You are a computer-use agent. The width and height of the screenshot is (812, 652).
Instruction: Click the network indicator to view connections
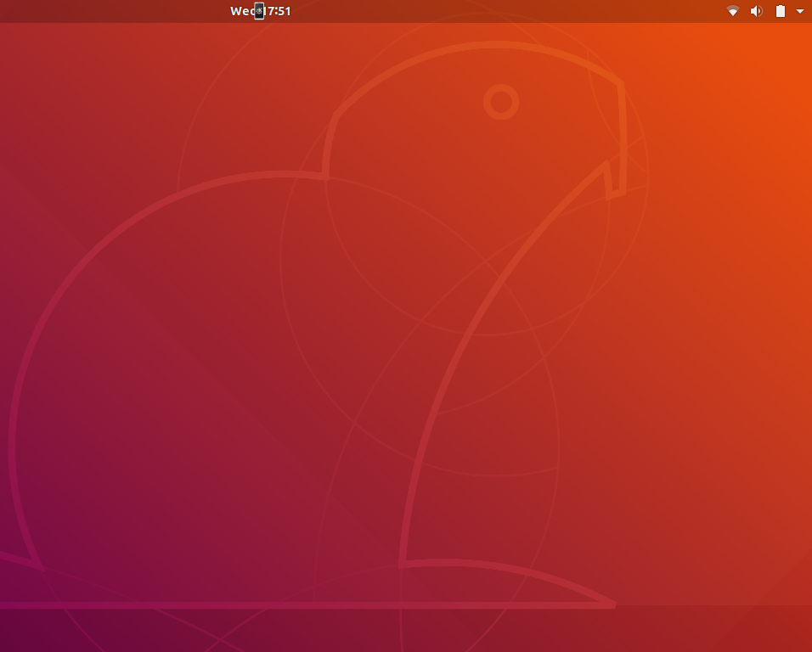tap(732, 11)
